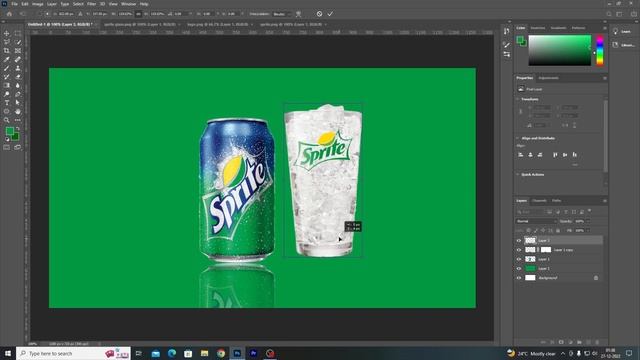The height and width of the screenshot is (360, 640).
Task: Switch to the Swatches tab
Action: [538, 28]
